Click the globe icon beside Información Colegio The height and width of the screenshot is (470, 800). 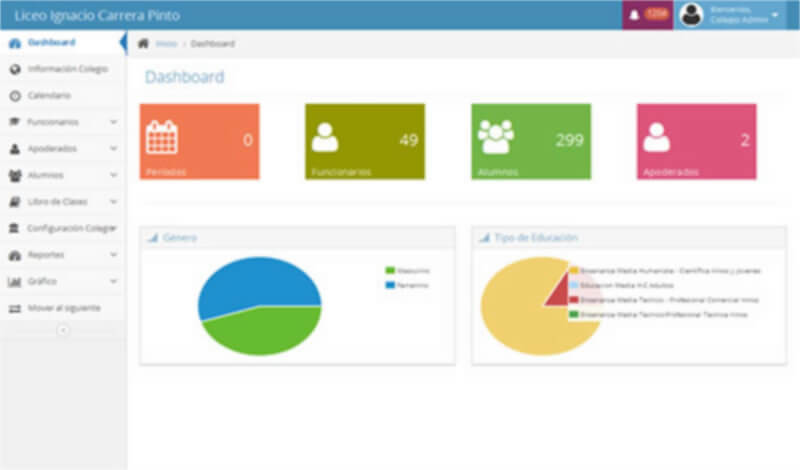click(x=15, y=69)
